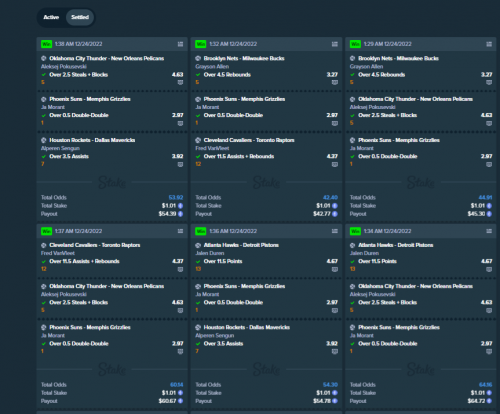The width and height of the screenshot is (500, 414).
Task: Click the Win badge on the 1:29 AM card
Action: (355, 44)
